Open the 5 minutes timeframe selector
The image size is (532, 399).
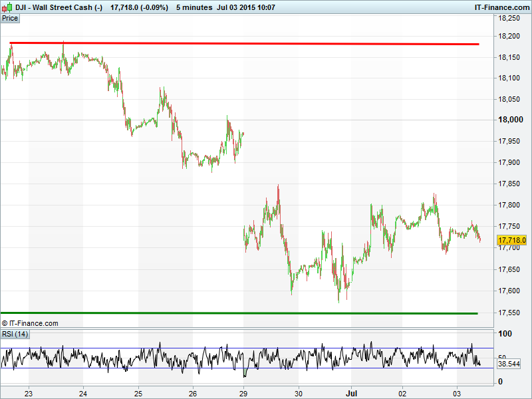click(192, 7)
